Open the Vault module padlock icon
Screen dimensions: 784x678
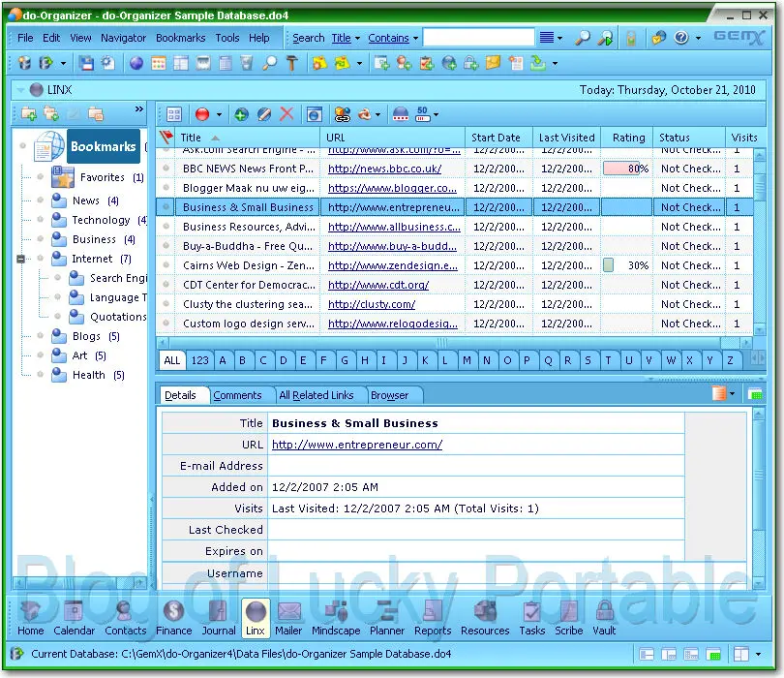coord(604,611)
